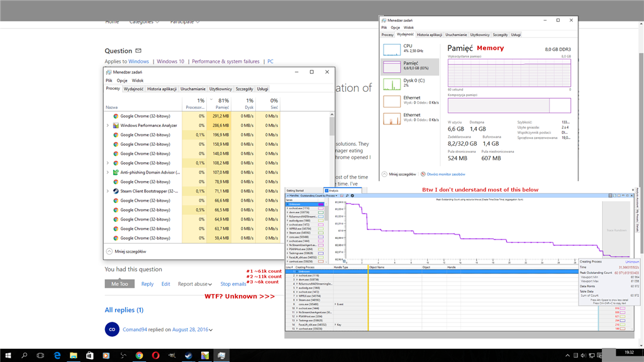Click the svchost.exe (1116) series color swatch
Screen dimensions: 644x362
tap(321, 209)
